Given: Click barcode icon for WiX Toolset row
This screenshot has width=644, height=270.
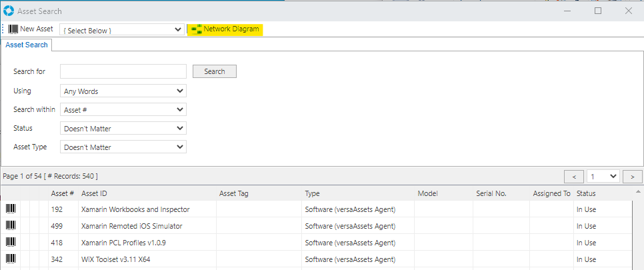Looking at the screenshot, I should coord(11,259).
